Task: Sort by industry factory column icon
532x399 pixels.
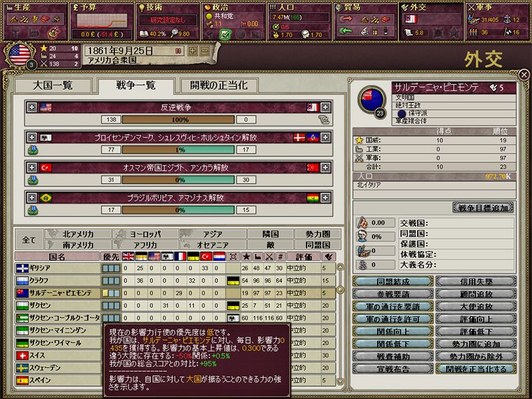Action: coord(258,257)
